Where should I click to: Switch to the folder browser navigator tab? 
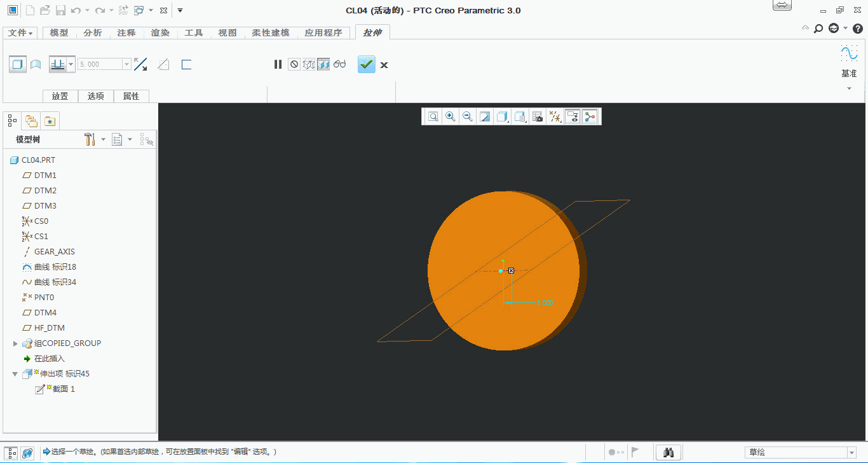(31, 120)
